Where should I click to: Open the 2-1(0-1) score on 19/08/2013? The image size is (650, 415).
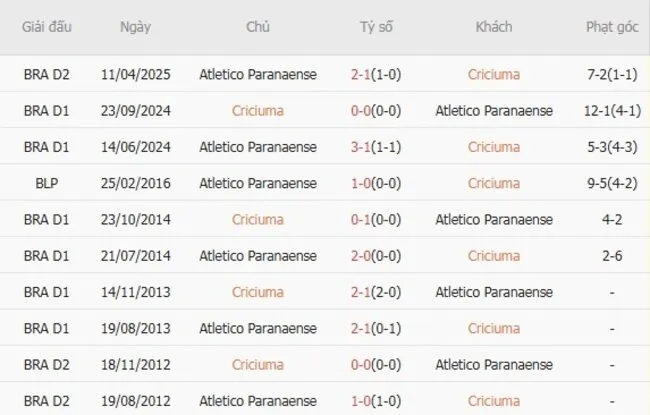click(377, 328)
